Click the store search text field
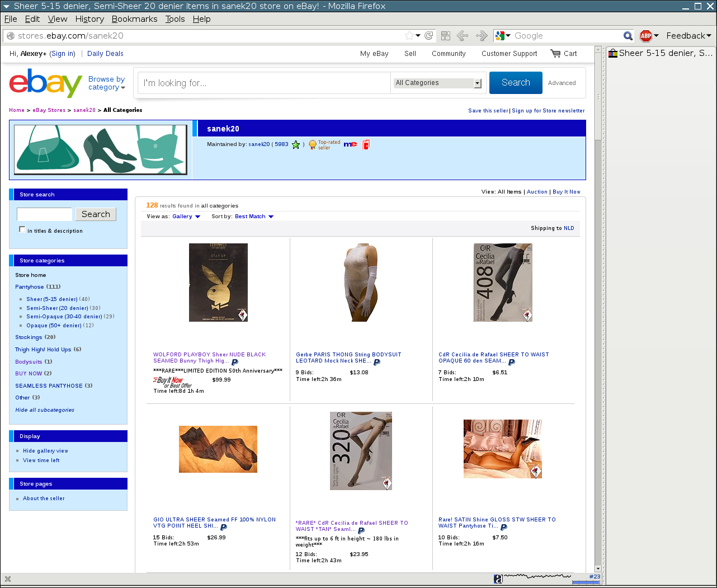The image size is (717, 588). click(44, 214)
